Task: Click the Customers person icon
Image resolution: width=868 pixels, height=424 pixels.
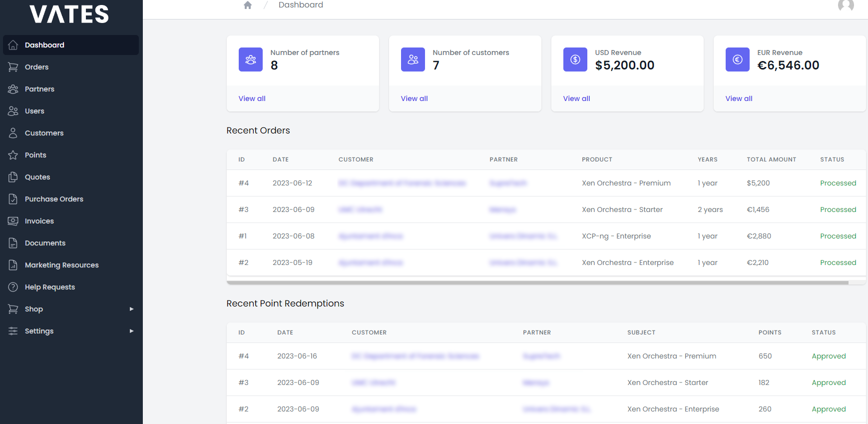Action: (x=13, y=133)
